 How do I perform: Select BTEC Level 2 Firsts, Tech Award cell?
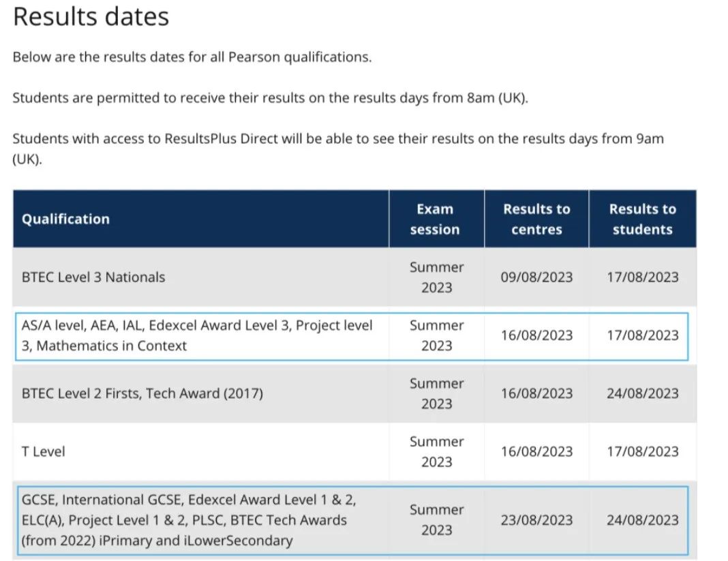tap(142, 393)
